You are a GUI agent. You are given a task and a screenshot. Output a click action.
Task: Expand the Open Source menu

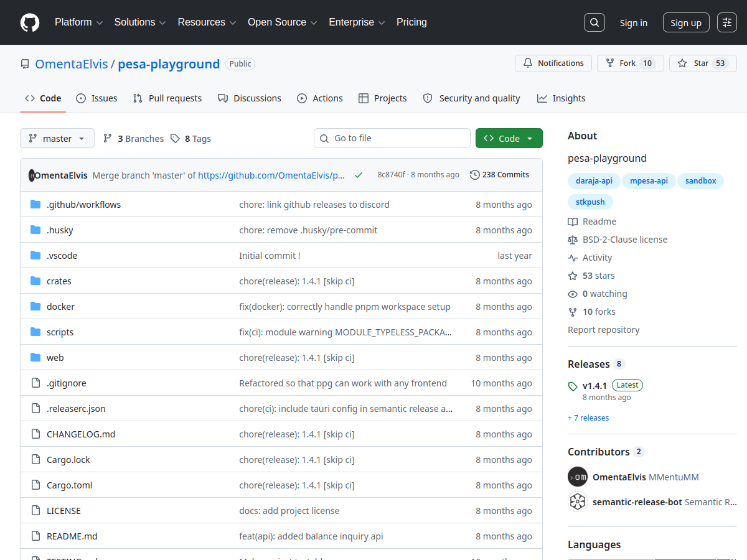[x=282, y=22]
